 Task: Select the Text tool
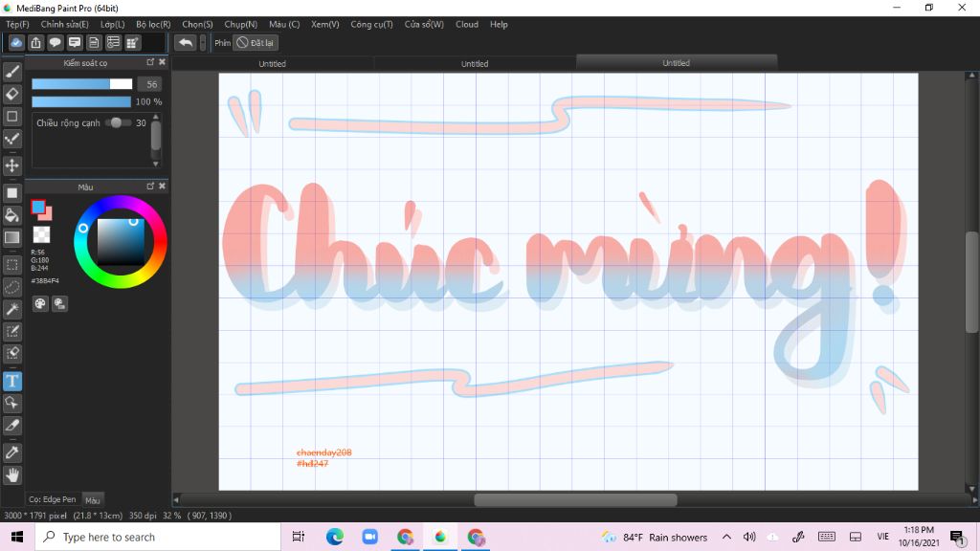click(x=11, y=381)
